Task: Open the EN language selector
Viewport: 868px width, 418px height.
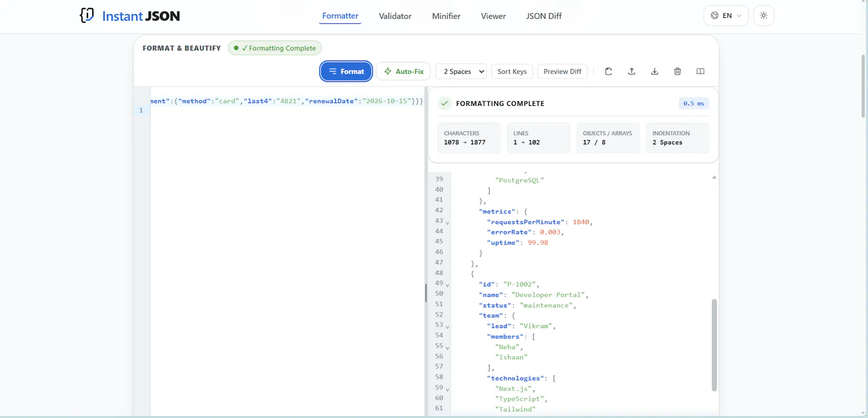Action: [726, 16]
